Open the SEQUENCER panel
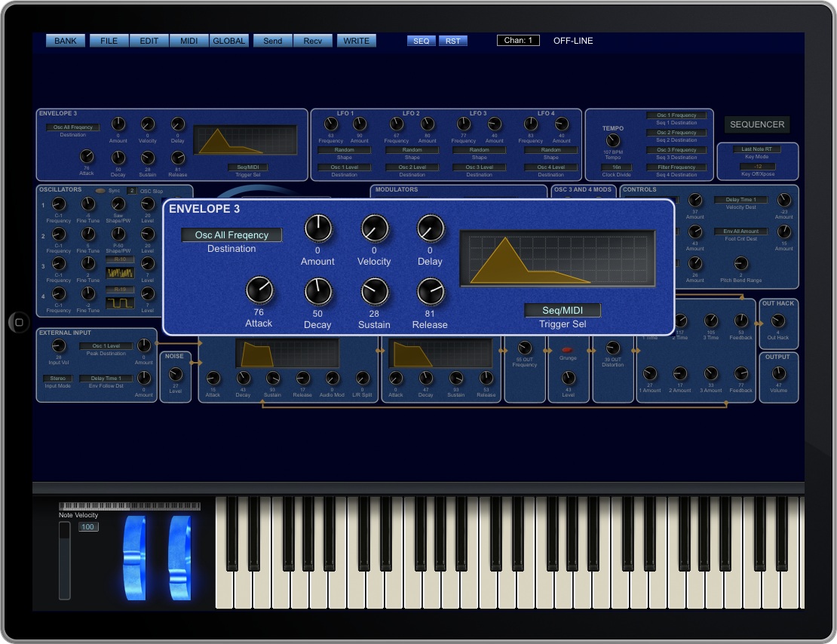This screenshot has width=837, height=644. 757,124
